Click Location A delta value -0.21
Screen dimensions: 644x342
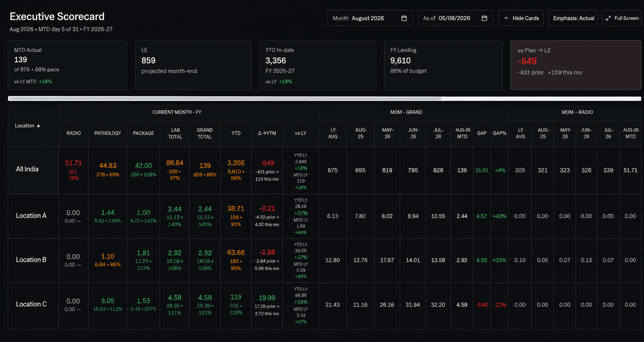click(x=267, y=208)
